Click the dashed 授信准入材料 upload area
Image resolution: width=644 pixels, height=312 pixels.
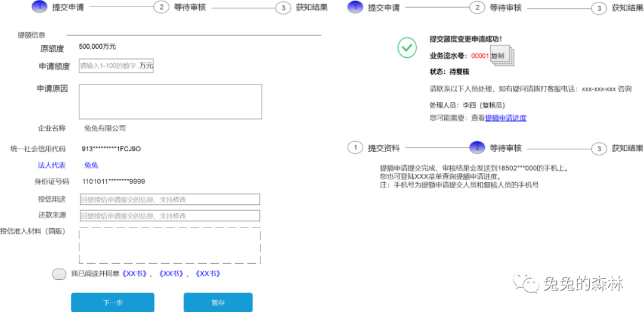169,245
